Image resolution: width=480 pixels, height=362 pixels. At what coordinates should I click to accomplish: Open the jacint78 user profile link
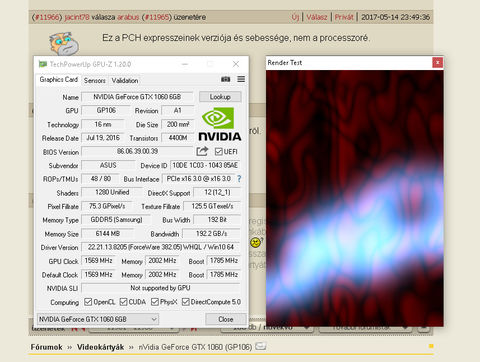click(x=77, y=17)
